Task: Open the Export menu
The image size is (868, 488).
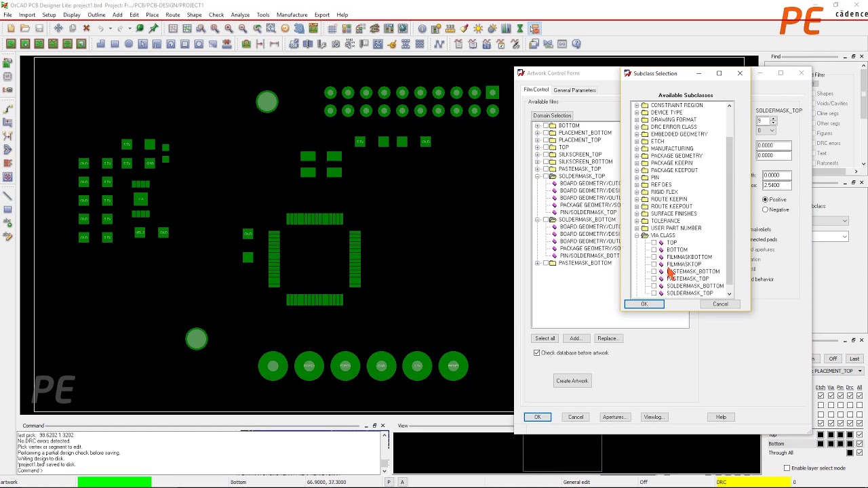Action: pyautogui.click(x=322, y=15)
